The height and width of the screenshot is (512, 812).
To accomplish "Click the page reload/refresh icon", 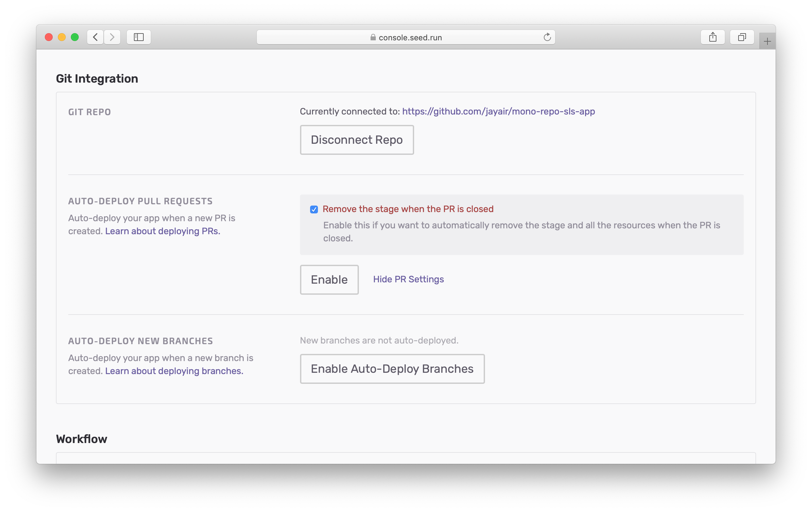I will pyautogui.click(x=547, y=36).
